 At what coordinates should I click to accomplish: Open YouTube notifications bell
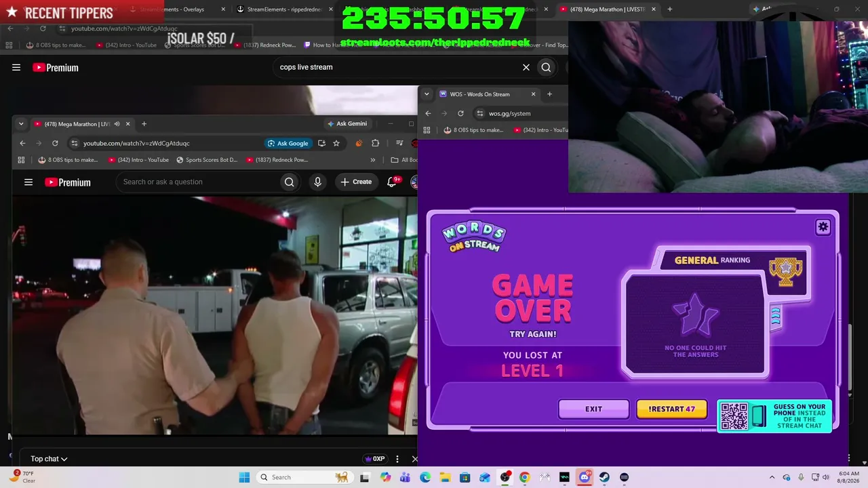[x=392, y=182]
